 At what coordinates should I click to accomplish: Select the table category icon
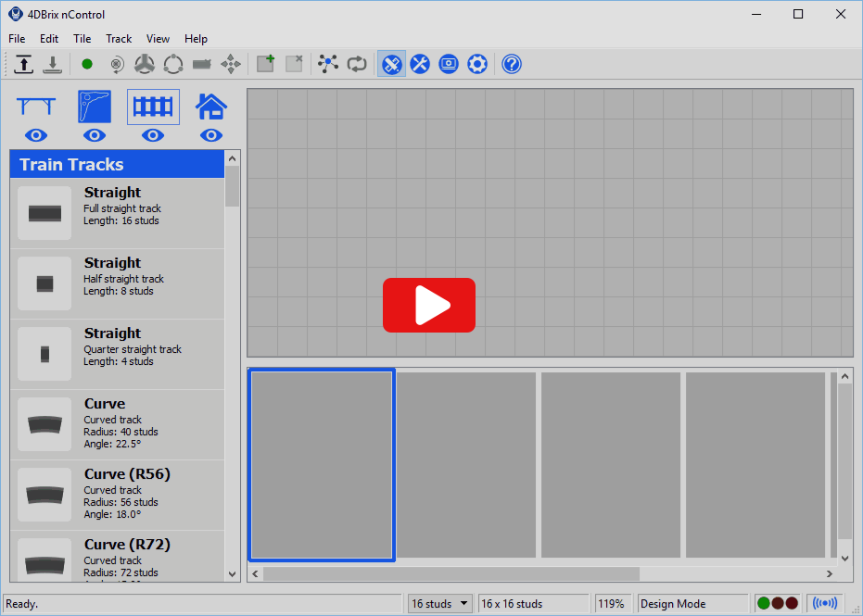click(36, 107)
